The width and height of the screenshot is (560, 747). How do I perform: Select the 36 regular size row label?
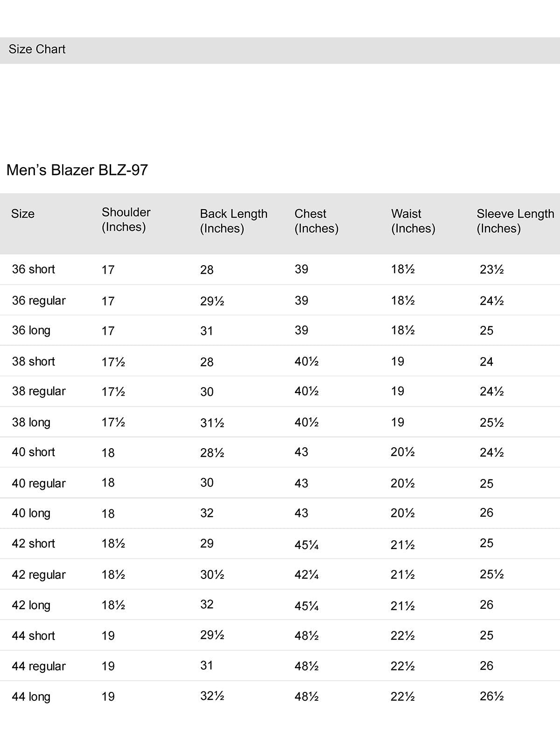pyautogui.click(x=39, y=301)
